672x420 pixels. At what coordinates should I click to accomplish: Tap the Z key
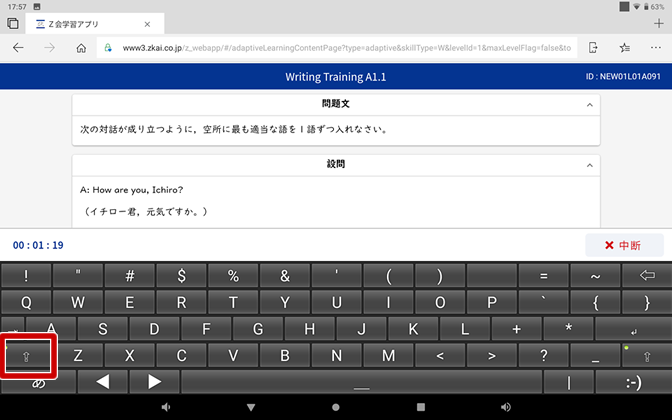pyautogui.click(x=78, y=356)
